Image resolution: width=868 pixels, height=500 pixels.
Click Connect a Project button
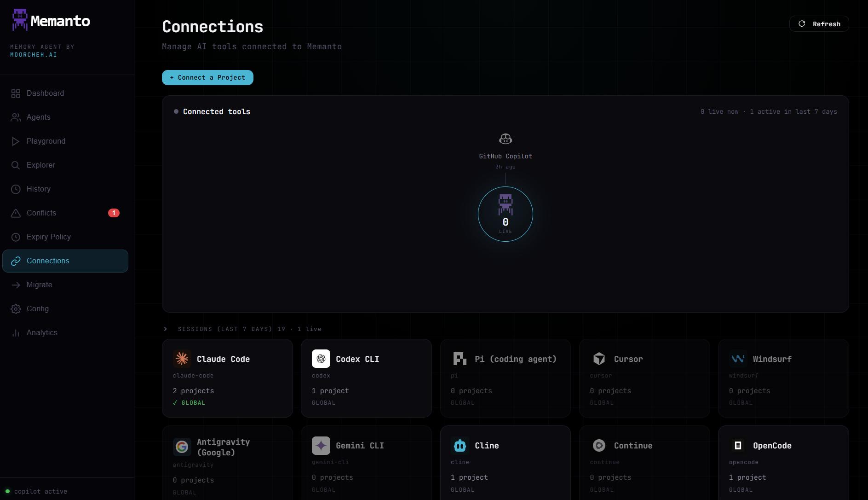[x=207, y=77]
